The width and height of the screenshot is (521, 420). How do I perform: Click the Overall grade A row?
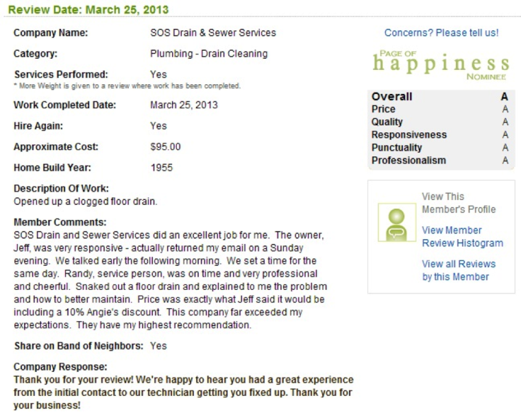pos(440,97)
